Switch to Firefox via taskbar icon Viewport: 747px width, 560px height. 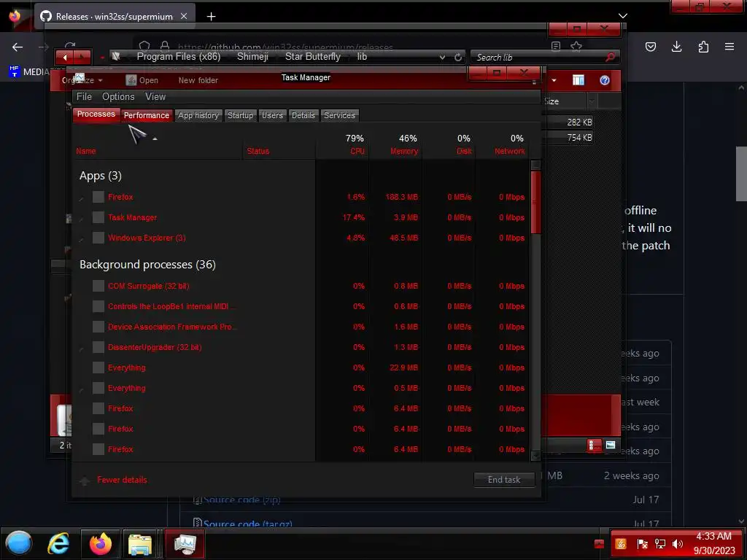101,543
